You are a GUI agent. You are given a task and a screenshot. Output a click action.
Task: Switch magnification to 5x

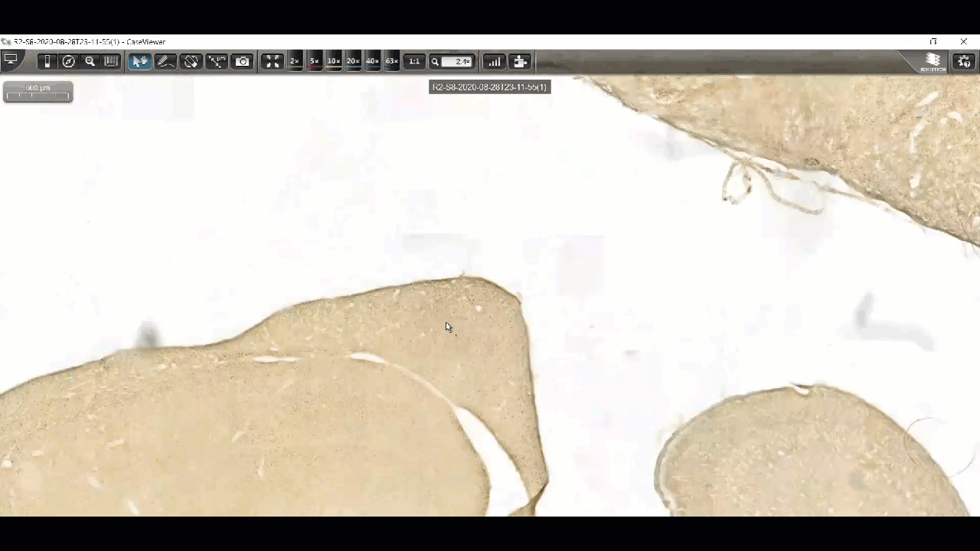(314, 61)
